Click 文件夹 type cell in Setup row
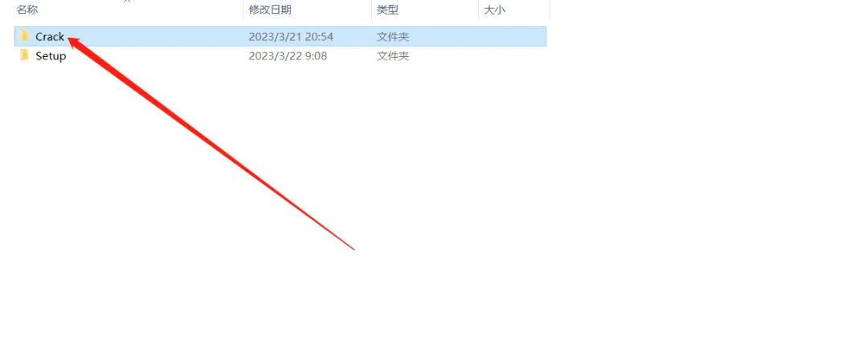Image resolution: width=868 pixels, height=362 pixels. coord(393,56)
